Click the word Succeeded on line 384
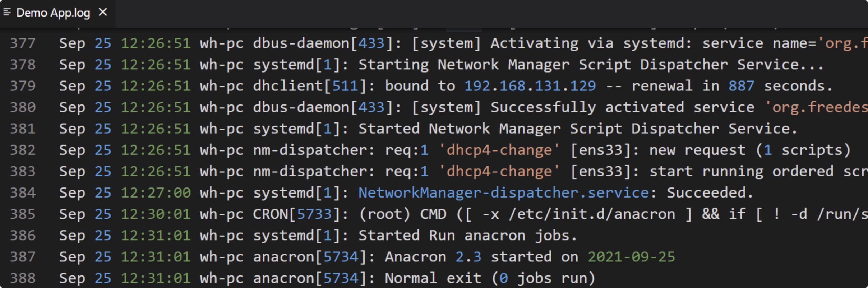Screen dimensions: 868x288 tap(706, 193)
